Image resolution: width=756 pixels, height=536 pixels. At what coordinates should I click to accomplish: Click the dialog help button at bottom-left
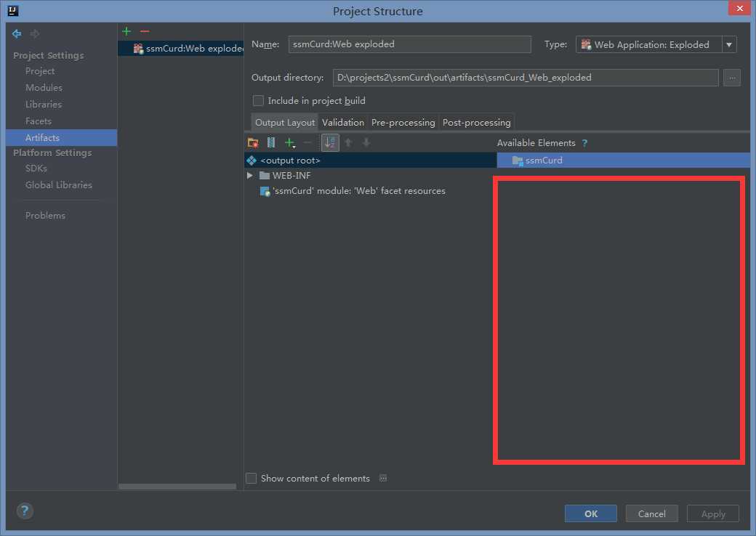pos(25,511)
